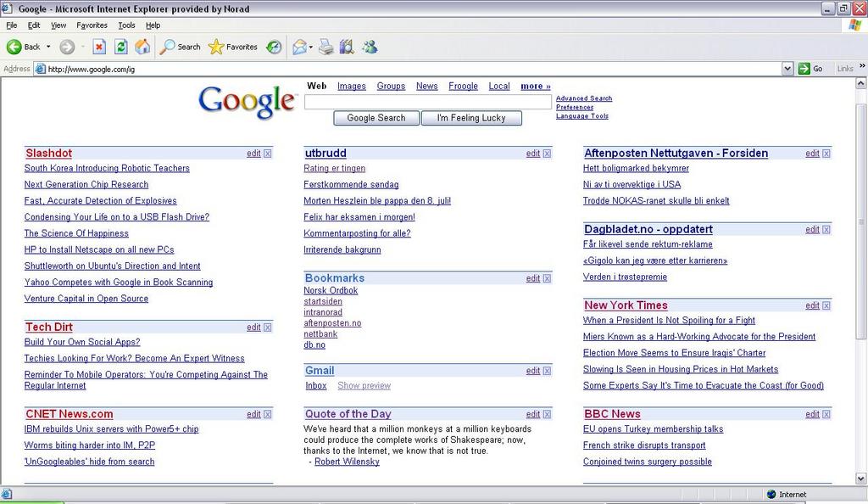Image resolution: width=868 pixels, height=504 pixels.
Task: Click the Research books icon
Action: 347,47
